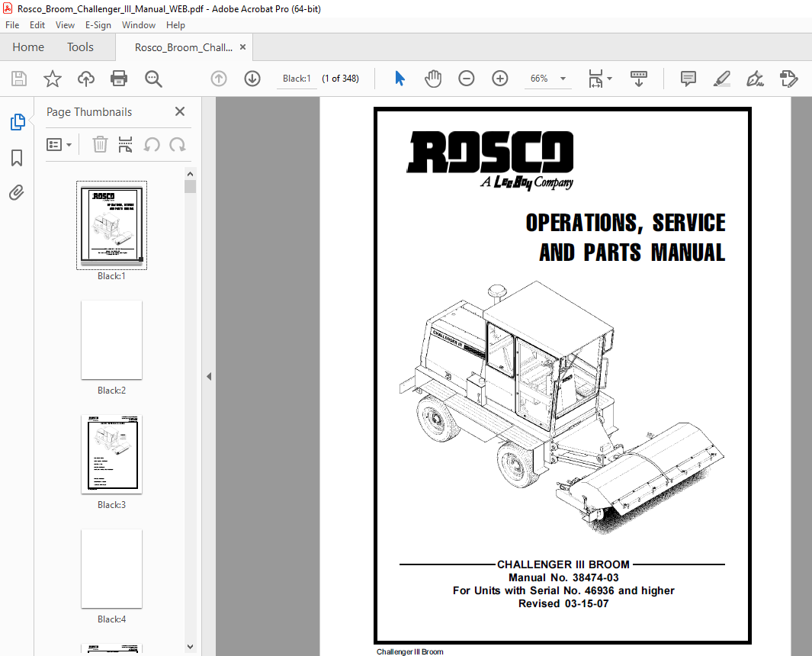Zoom in with plus icon
Image resolution: width=812 pixels, height=656 pixels.
499,79
